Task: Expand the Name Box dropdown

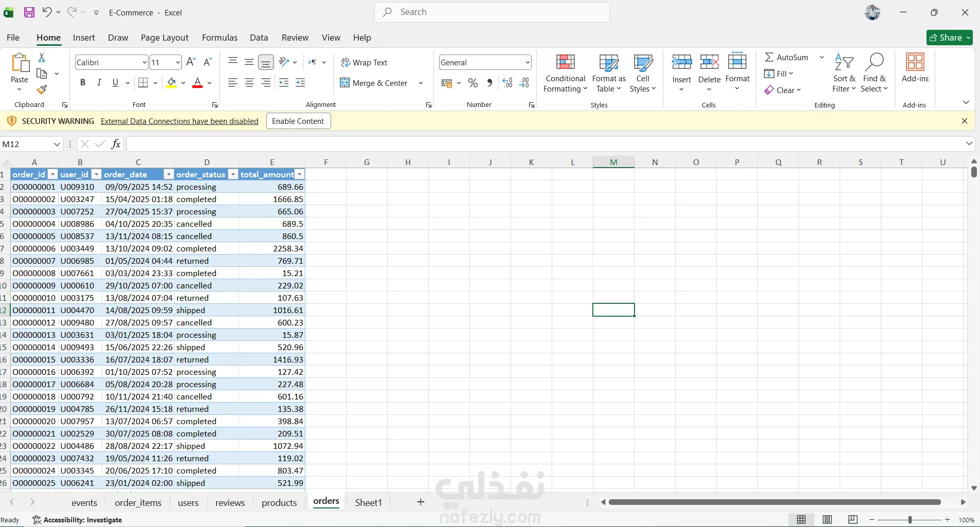Action: point(57,144)
